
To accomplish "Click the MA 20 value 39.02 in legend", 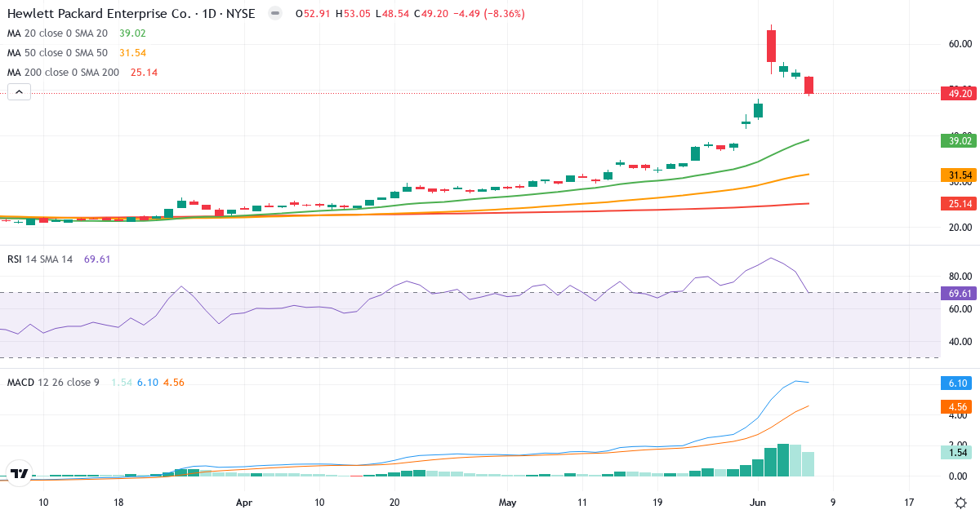I will tap(133, 33).
